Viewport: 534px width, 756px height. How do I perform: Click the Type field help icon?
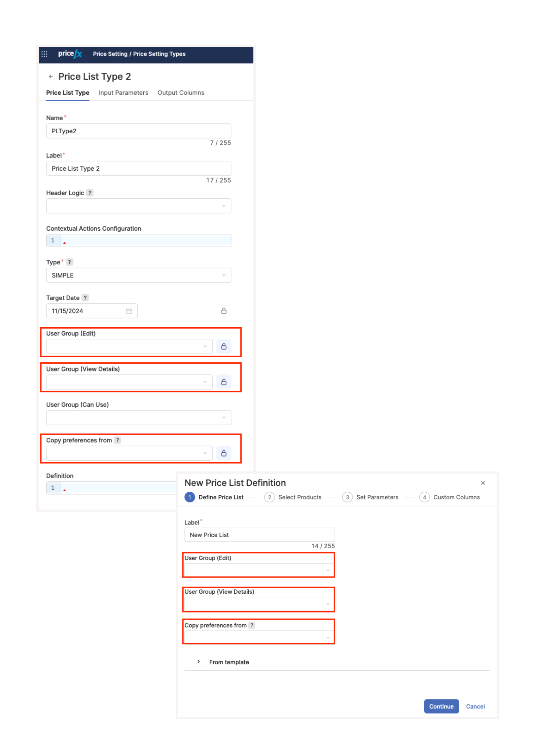point(70,262)
